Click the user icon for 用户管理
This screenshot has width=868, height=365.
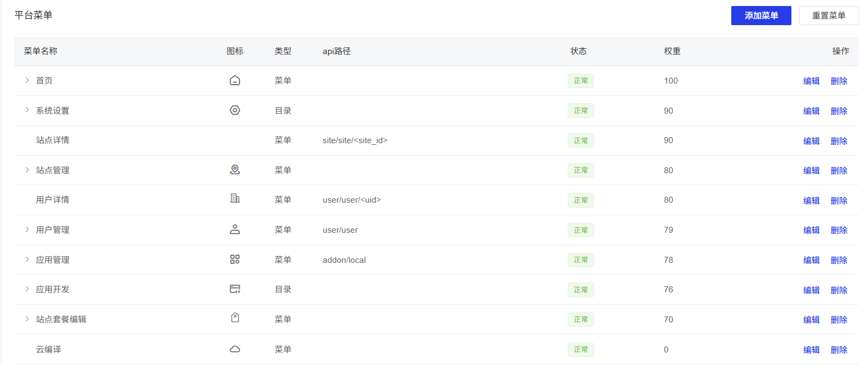pos(235,229)
